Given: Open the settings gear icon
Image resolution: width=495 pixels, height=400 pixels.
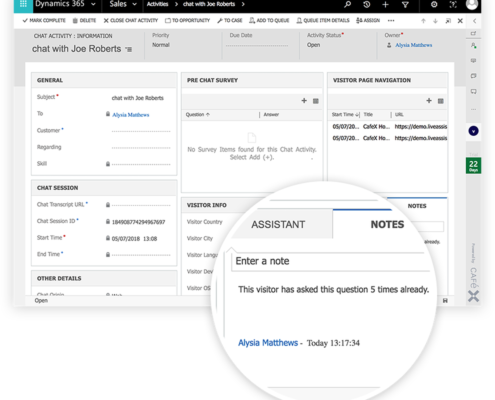Looking at the screenshot, I should coord(434,4).
